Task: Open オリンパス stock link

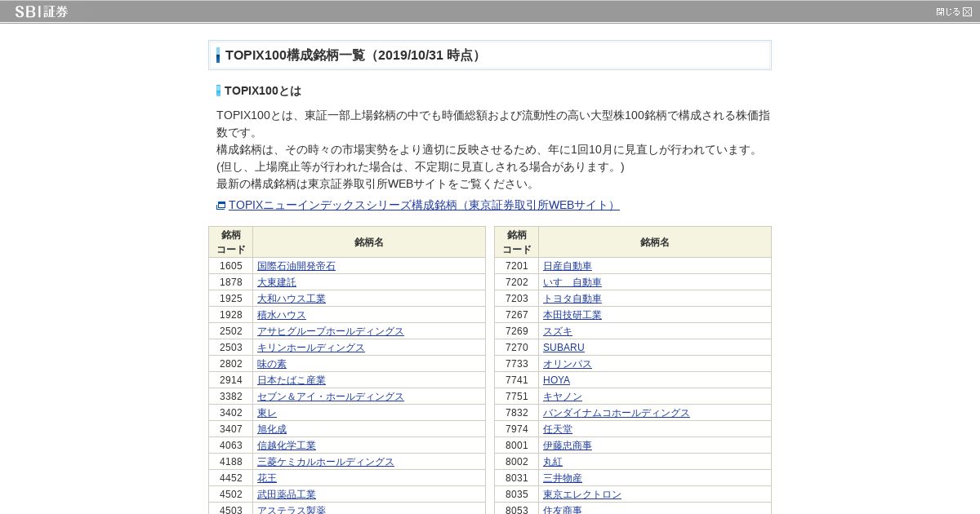Action: tap(568, 364)
